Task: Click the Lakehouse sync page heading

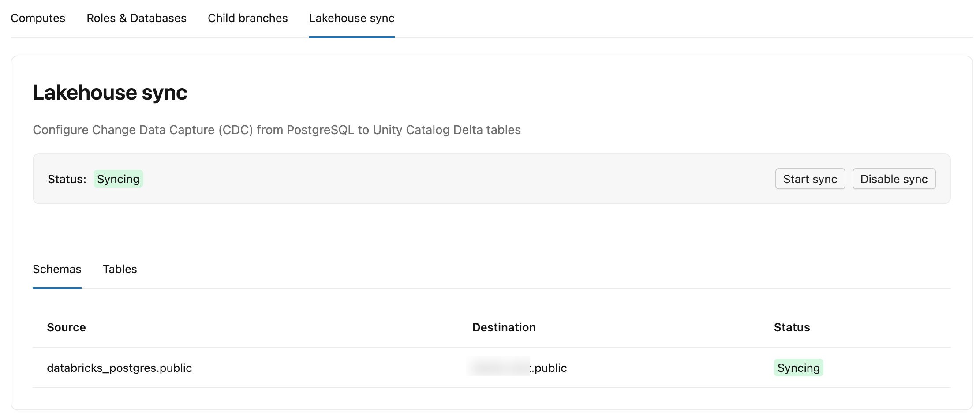Action: coord(110,93)
